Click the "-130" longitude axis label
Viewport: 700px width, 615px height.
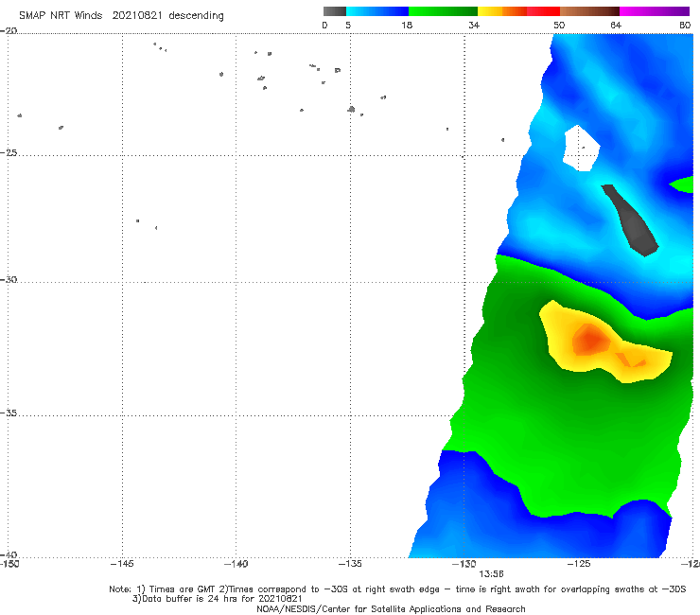464,564
